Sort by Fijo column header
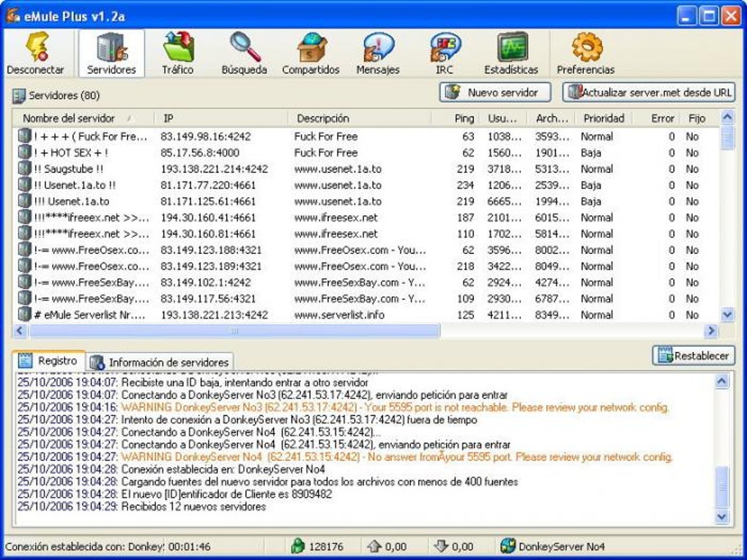The image size is (747, 560). [700, 118]
